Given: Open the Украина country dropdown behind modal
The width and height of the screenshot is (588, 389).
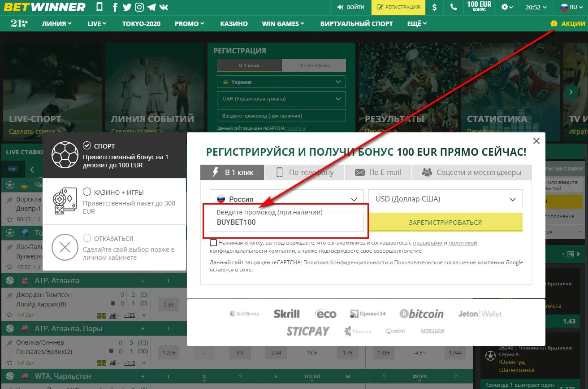Looking at the screenshot, I should click(x=281, y=82).
